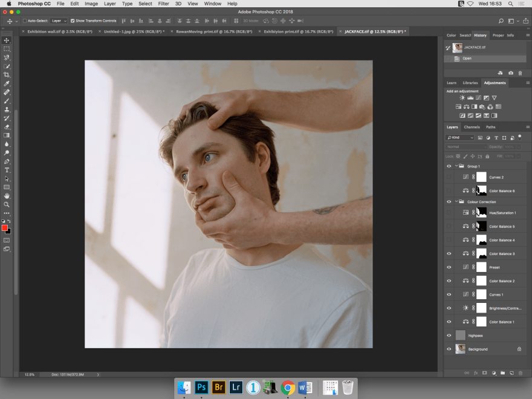
Task: Switch to the Channels tab
Action: point(472,127)
